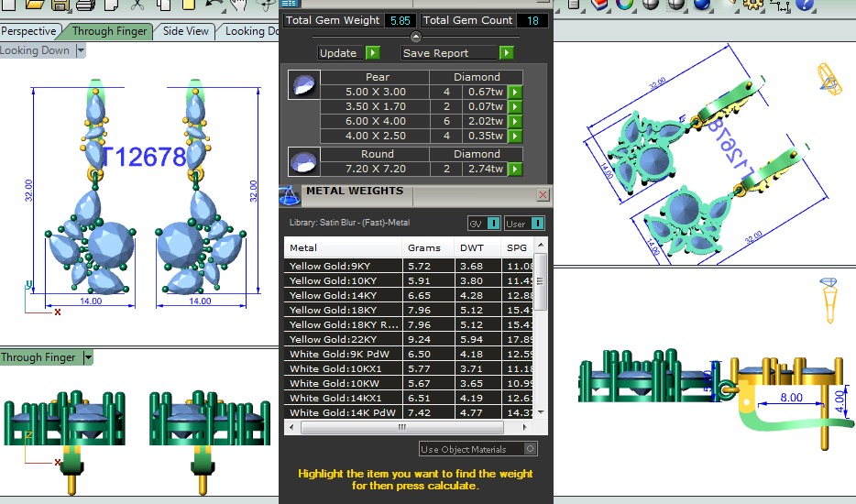Screen dimensions: 856x504
Task: Select the Rotate view tool
Action: tap(266, 5)
